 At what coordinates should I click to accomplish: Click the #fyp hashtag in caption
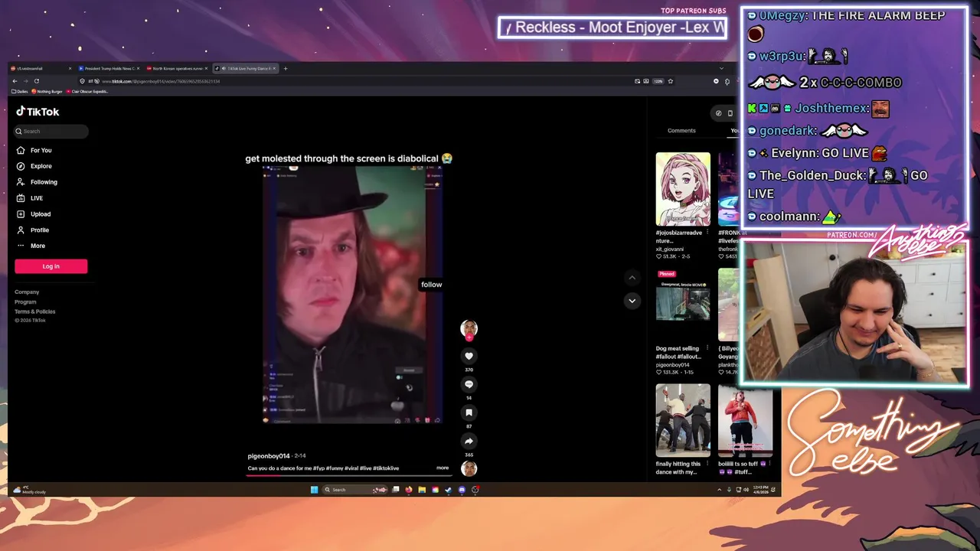coord(318,468)
